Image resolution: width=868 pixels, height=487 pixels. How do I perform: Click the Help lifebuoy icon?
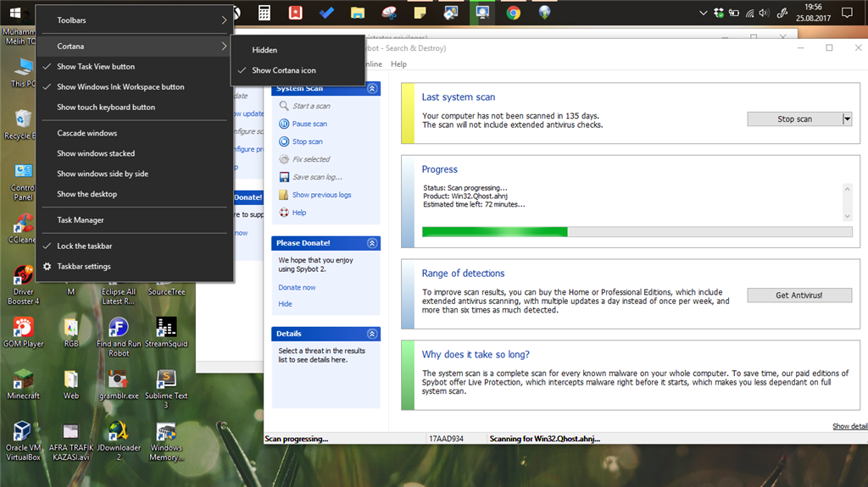click(284, 213)
